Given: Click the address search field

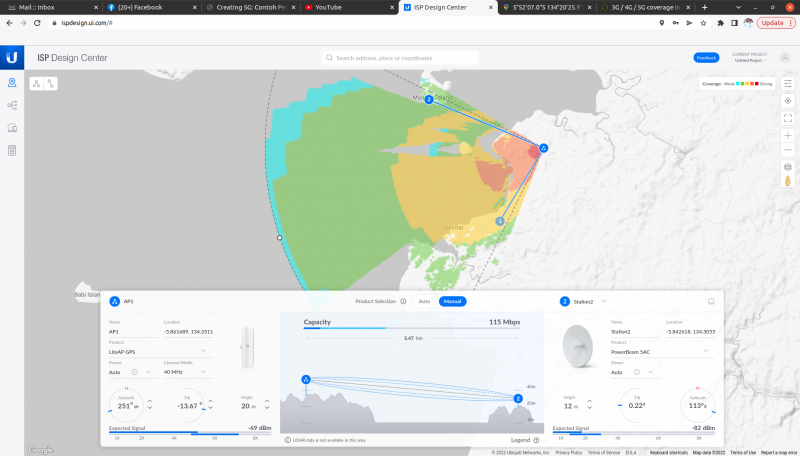Looking at the screenshot, I should click(x=400, y=58).
